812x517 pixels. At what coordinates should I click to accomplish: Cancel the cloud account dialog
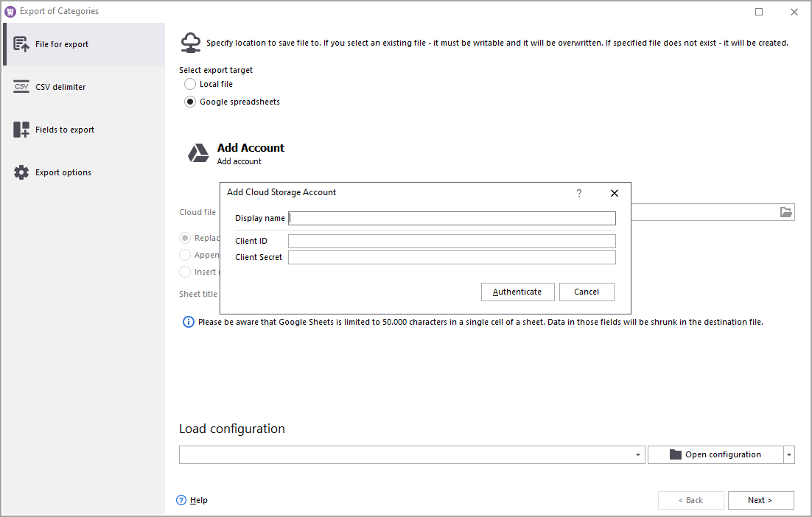(x=587, y=292)
